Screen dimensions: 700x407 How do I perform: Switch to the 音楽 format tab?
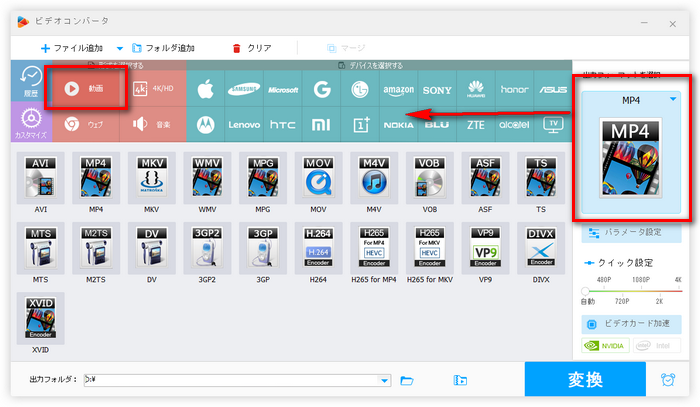point(152,125)
